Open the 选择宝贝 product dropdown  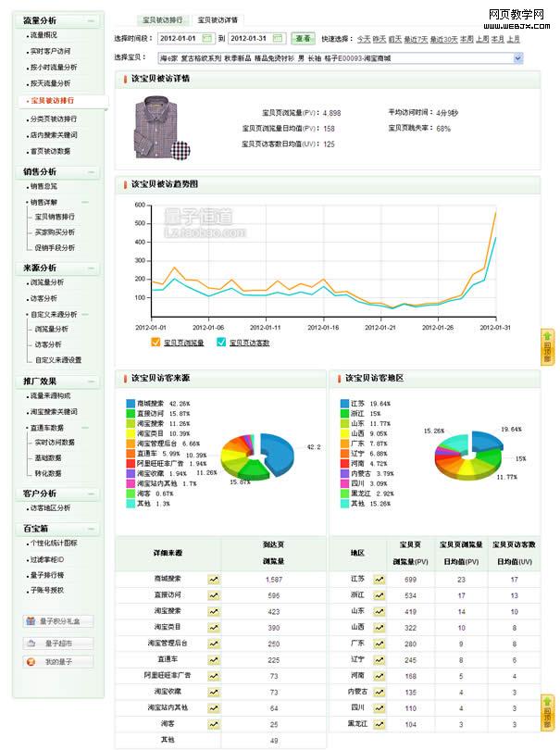click(x=517, y=58)
